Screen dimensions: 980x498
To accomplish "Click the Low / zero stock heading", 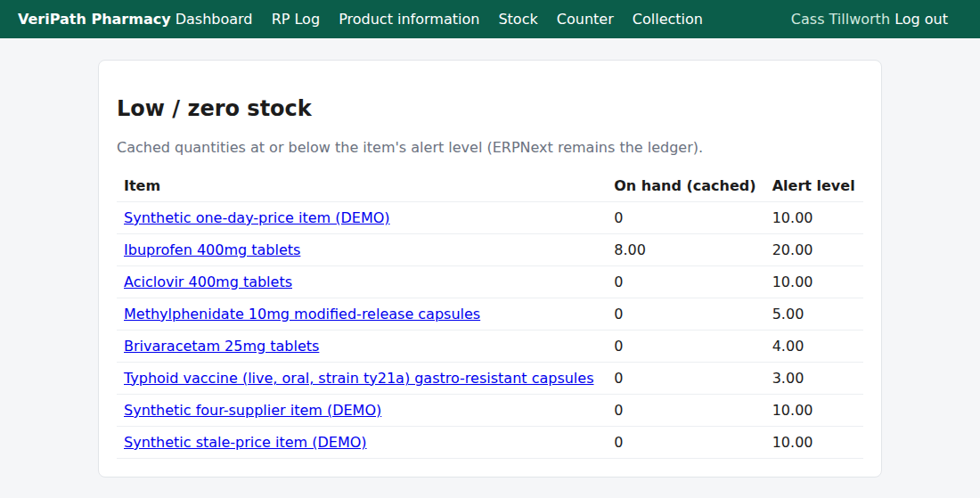I will 214,108.
